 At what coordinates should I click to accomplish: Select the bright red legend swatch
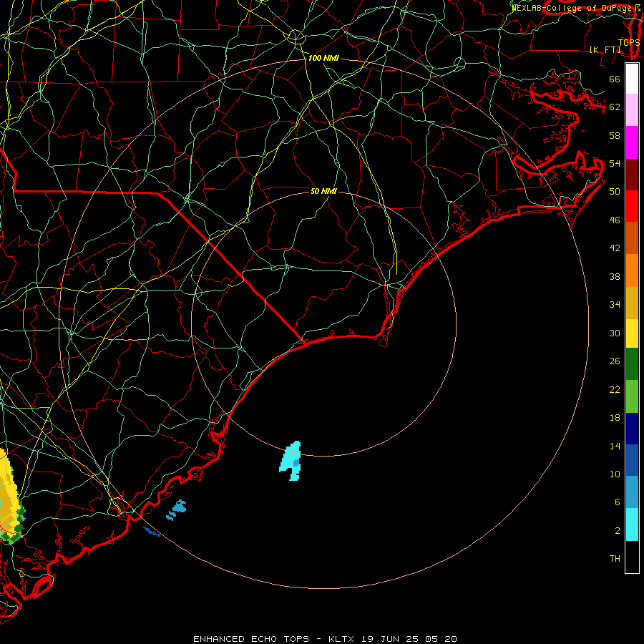632,206
